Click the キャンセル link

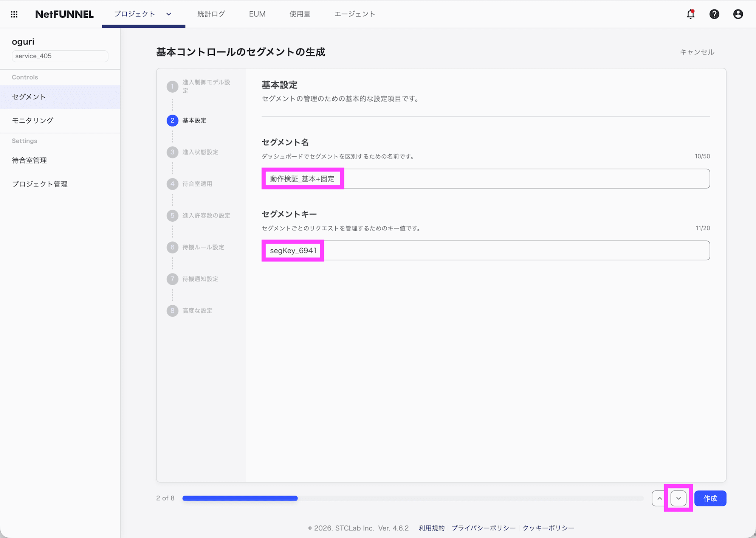click(697, 52)
